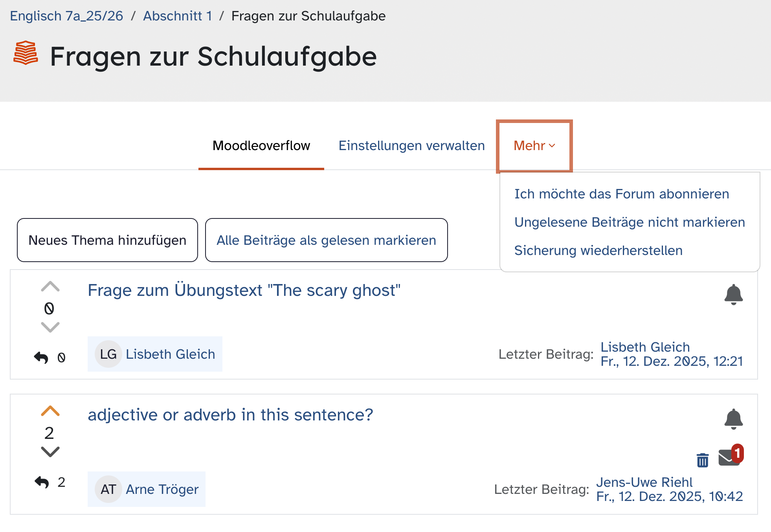
Task: Select 'Ungelesene Beiträge nicht markieren' option
Action: (630, 222)
